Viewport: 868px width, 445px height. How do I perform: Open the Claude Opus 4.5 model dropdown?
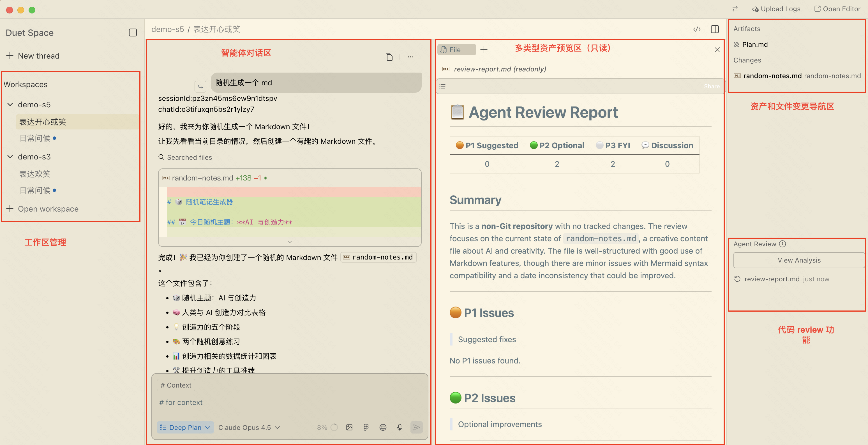coord(249,427)
